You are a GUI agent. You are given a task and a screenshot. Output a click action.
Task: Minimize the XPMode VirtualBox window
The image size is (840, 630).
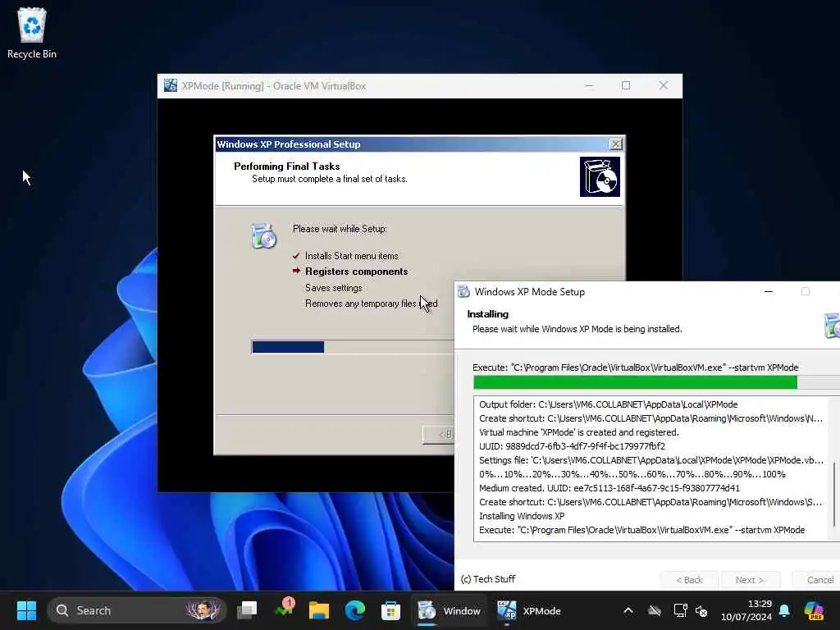click(589, 85)
